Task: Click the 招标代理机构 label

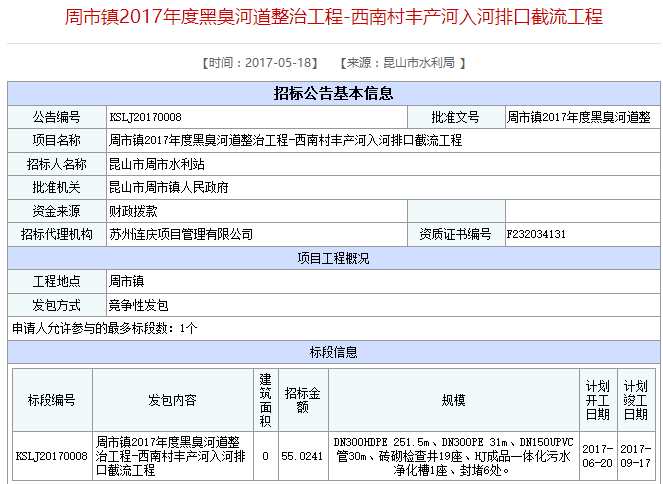Action: point(57,234)
